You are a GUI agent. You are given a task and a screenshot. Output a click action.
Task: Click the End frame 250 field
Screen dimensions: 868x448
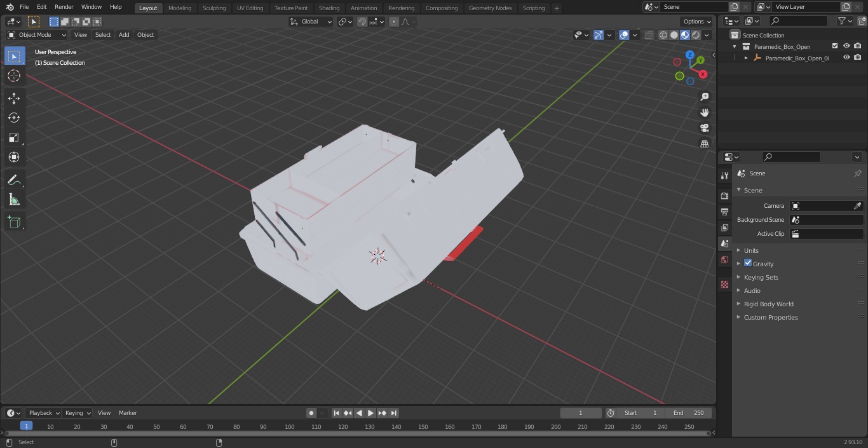(x=689, y=413)
